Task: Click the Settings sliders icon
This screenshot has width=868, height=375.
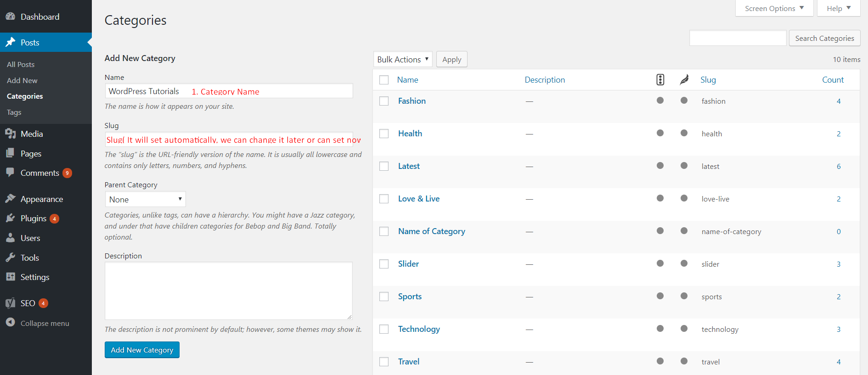Action: click(x=10, y=277)
